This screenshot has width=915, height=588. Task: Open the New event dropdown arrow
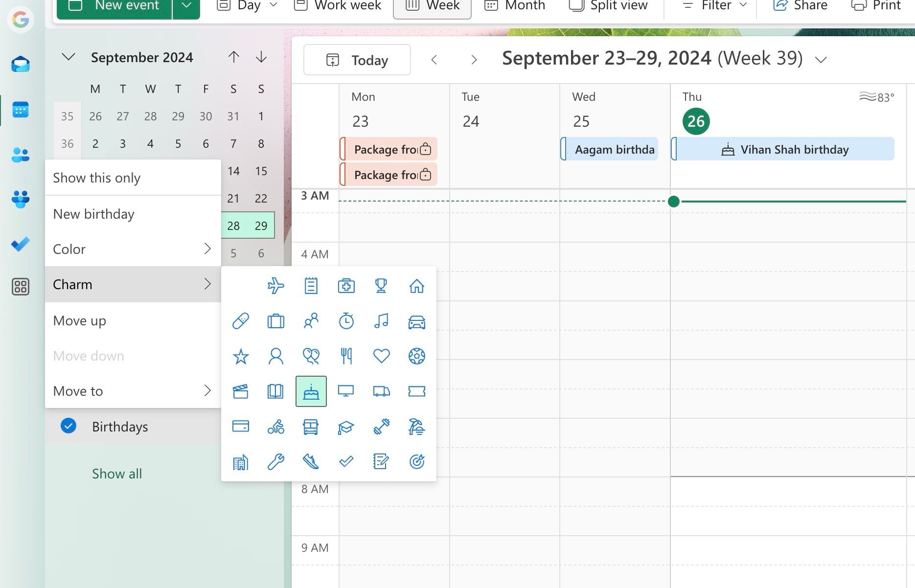pos(186,6)
